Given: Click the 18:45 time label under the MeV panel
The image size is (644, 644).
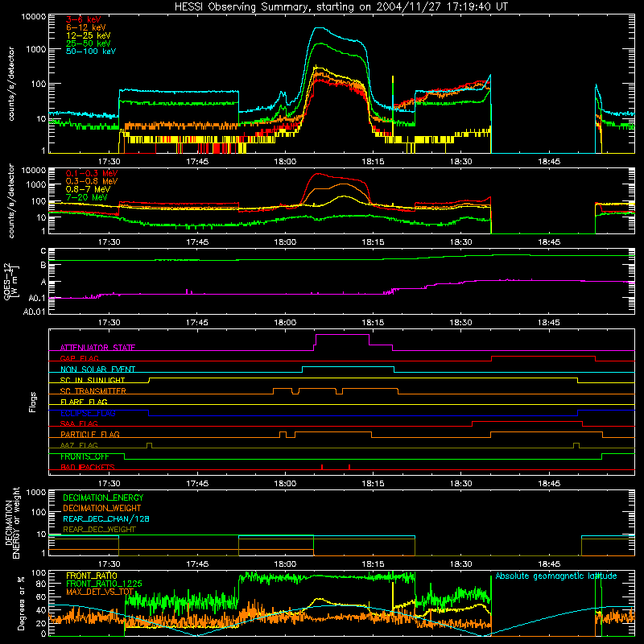Looking at the screenshot, I should click(x=549, y=242).
